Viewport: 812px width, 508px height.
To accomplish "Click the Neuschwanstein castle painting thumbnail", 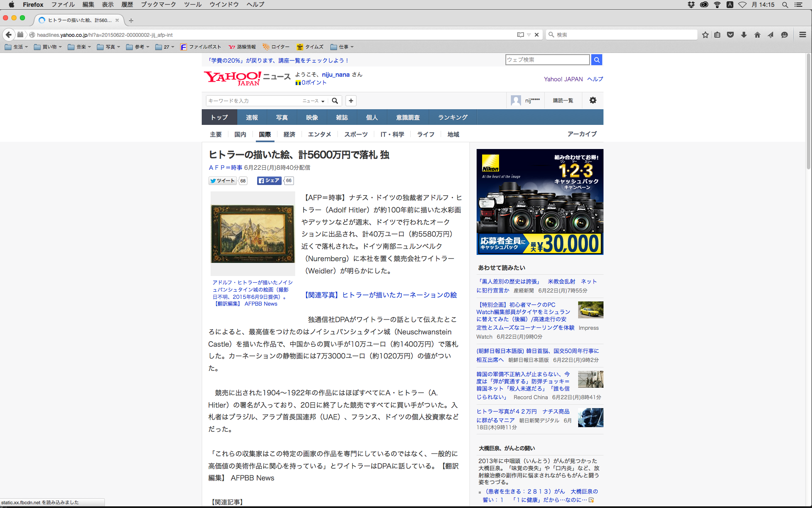I will tap(252, 234).
